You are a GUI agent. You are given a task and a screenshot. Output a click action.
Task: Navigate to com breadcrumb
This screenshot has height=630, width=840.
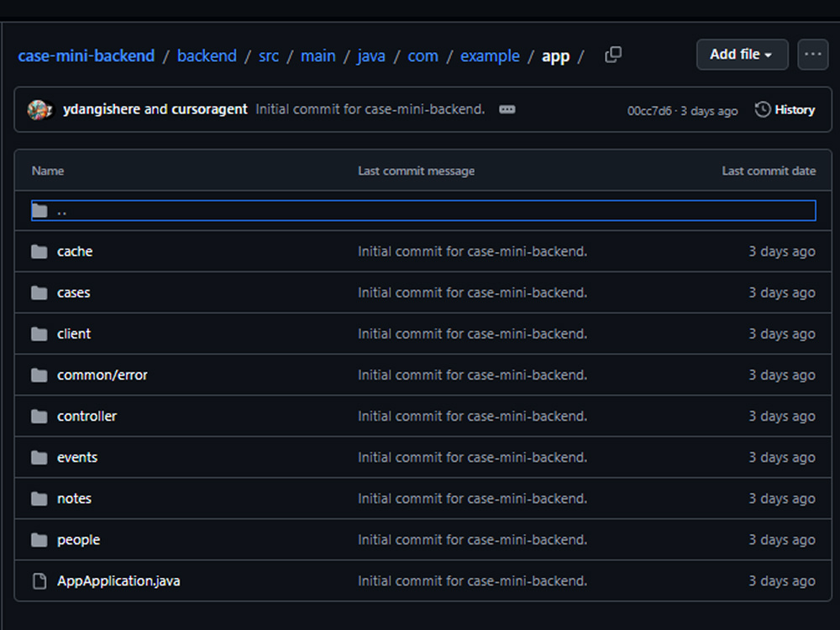[423, 55]
